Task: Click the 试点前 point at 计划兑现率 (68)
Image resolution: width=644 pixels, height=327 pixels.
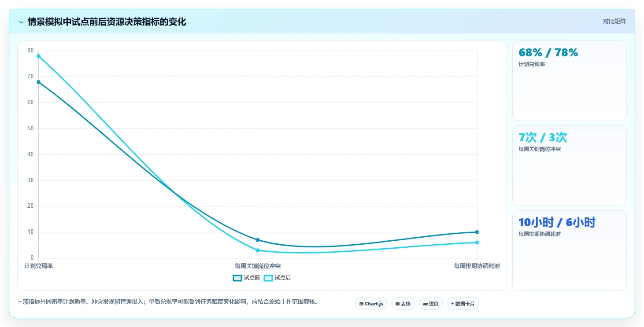Action: click(39, 82)
